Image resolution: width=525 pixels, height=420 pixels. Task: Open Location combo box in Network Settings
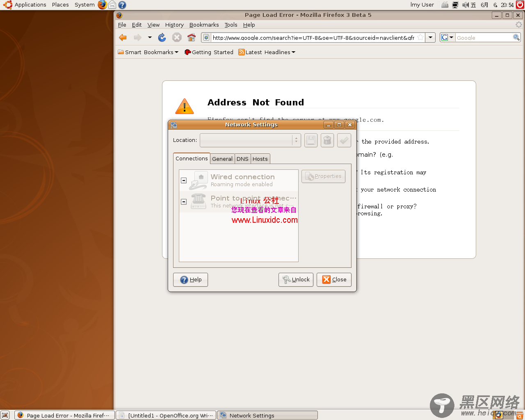(x=250, y=140)
